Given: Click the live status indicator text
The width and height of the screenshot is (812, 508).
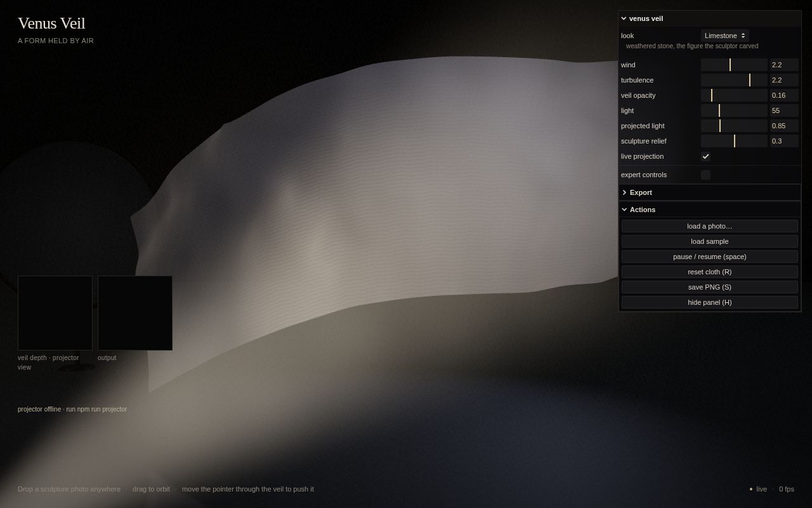Looking at the screenshot, I should click(761, 489).
